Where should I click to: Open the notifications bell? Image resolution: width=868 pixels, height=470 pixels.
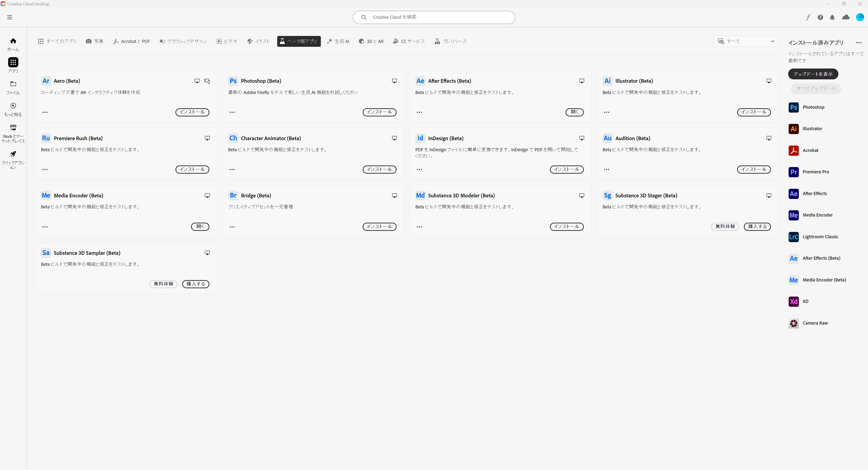coord(832,17)
